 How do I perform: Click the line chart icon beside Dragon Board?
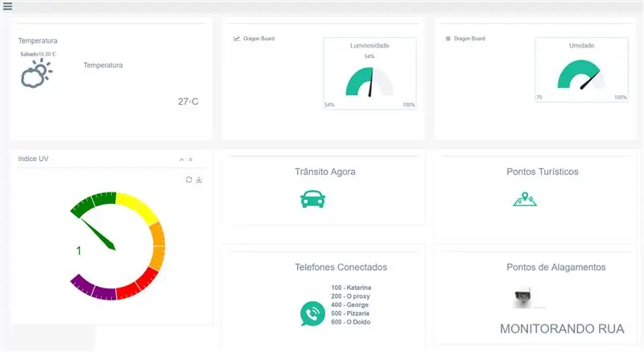(x=237, y=39)
